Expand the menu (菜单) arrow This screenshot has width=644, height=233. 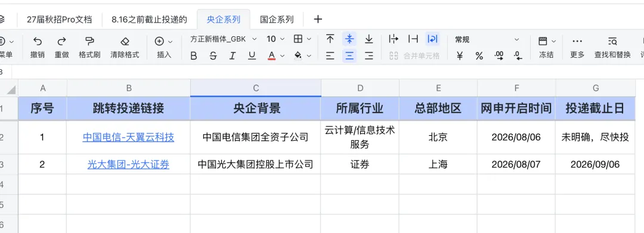click(x=11, y=42)
